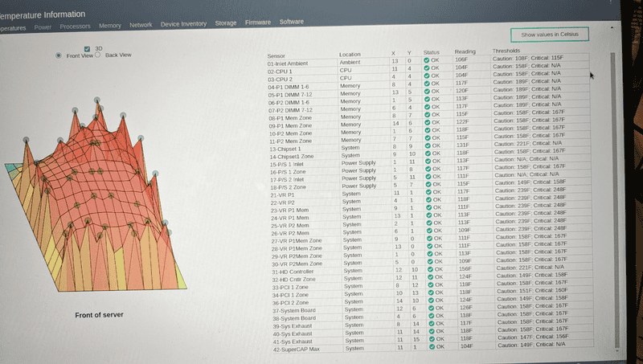Screen dimensions: 643x364
Task: Click the status check icon for 13-Chipset 1
Action: [x=428, y=145]
